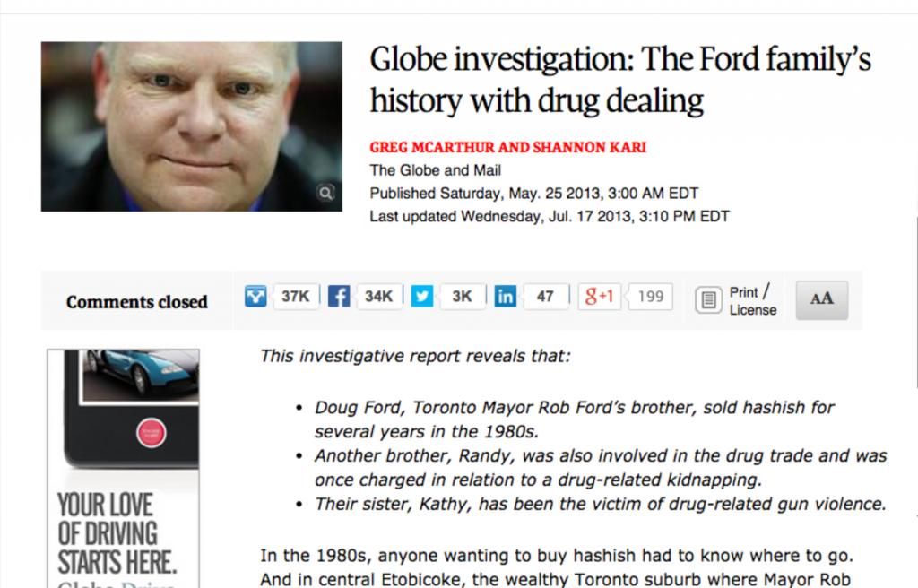Open the Greg McArthur and Shannon Kari byline

[x=507, y=148]
